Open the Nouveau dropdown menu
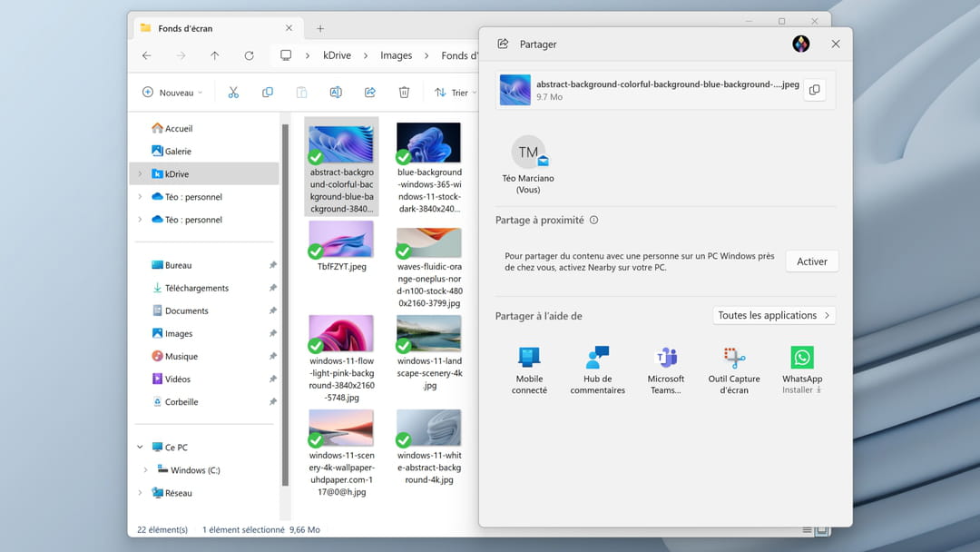The height and width of the screenshot is (552, 980). (172, 93)
